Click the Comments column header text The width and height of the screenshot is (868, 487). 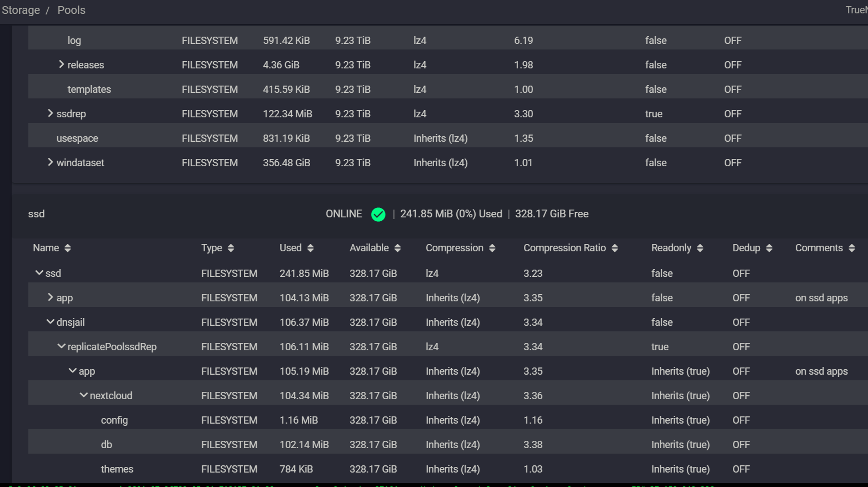pos(819,248)
